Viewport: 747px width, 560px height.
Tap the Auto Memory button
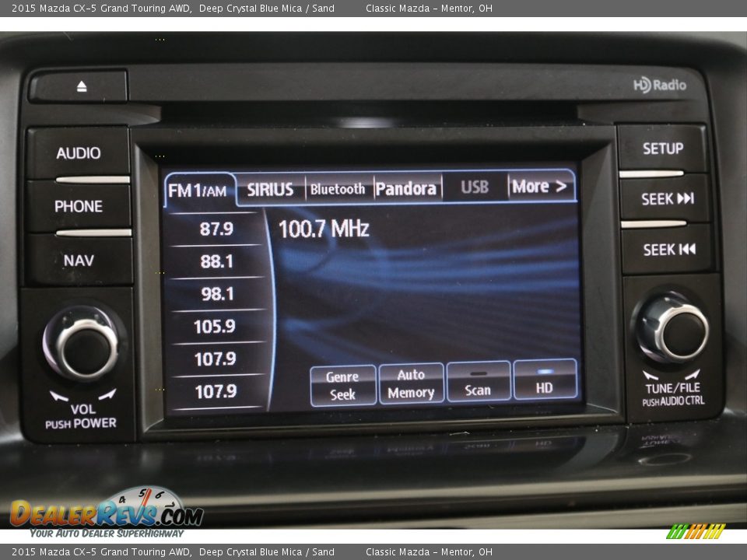(411, 383)
